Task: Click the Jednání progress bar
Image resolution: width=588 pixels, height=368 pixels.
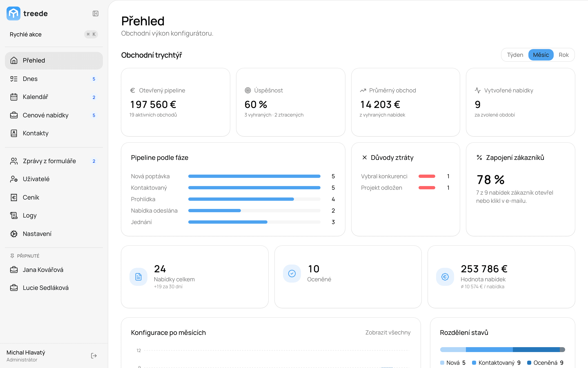Action: [x=254, y=222]
